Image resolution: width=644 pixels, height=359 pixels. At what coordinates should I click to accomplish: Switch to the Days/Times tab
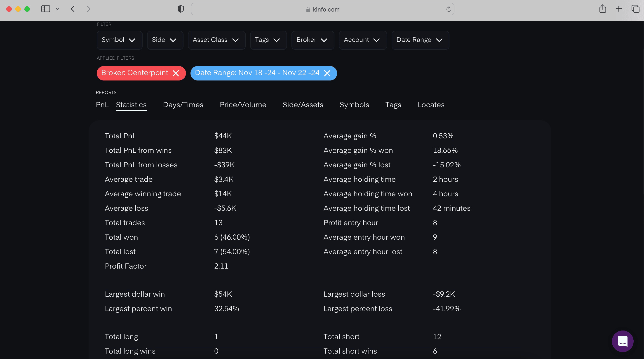point(183,105)
